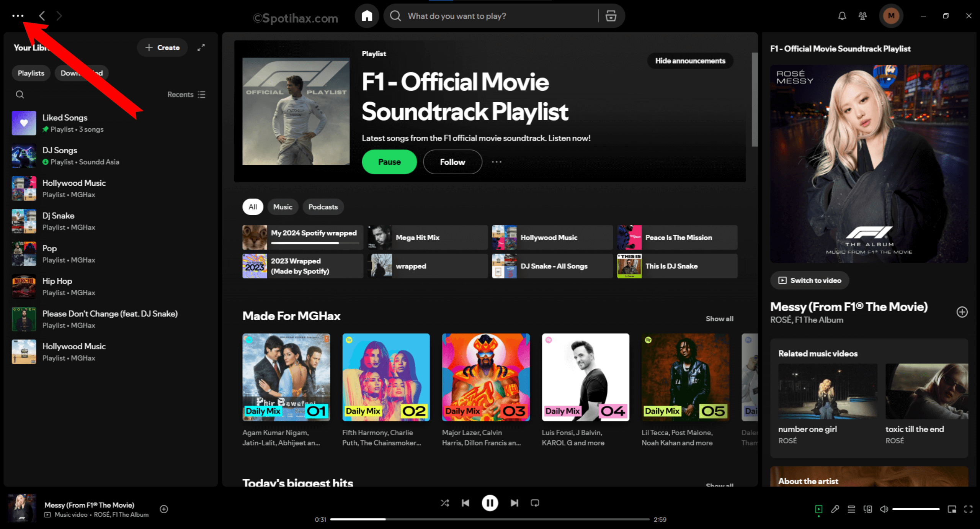Image resolution: width=980 pixels, height=529 pixels.
Task: Enter full screen mode icon
Action: click(968, 509)
